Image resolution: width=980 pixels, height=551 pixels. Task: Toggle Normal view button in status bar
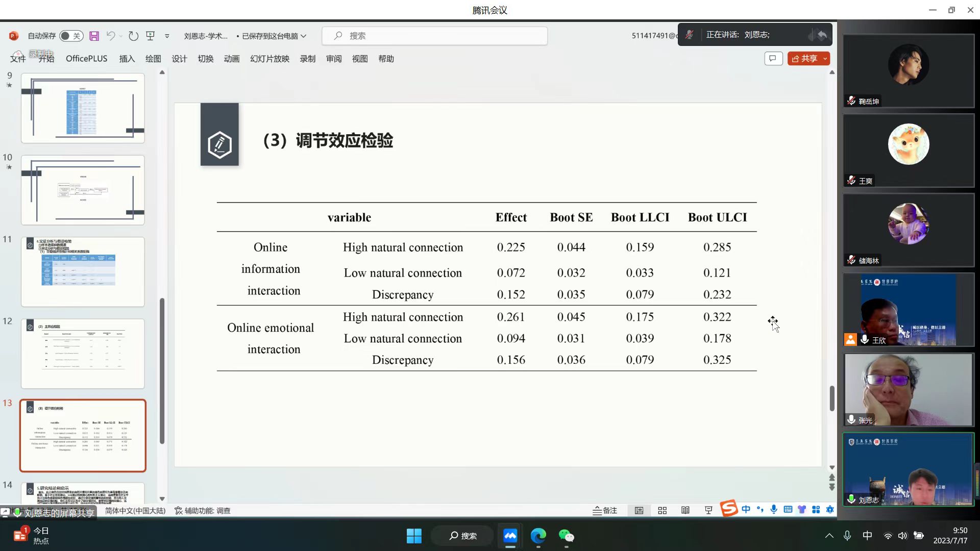pyautogui.click(x=639, y=511)
